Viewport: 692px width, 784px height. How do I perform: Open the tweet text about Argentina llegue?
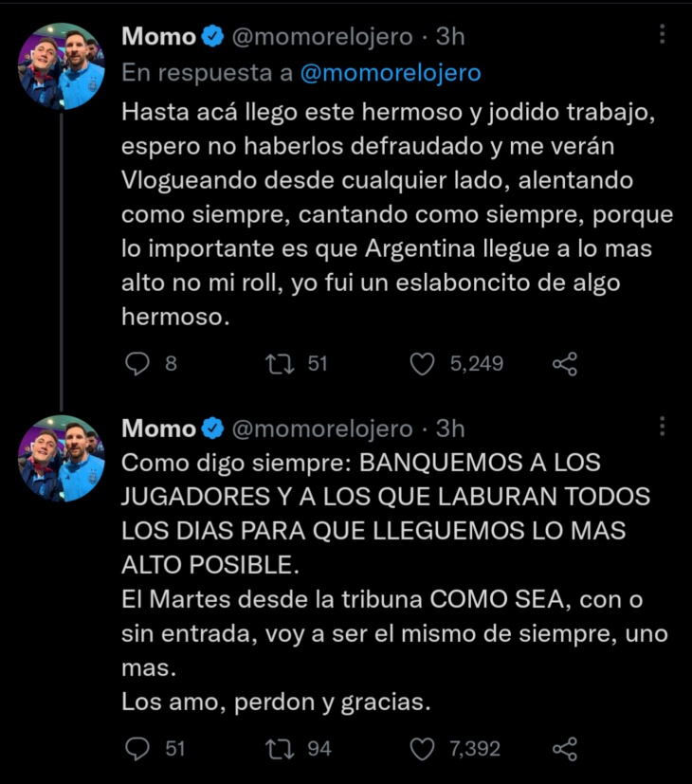click(397, 214)
